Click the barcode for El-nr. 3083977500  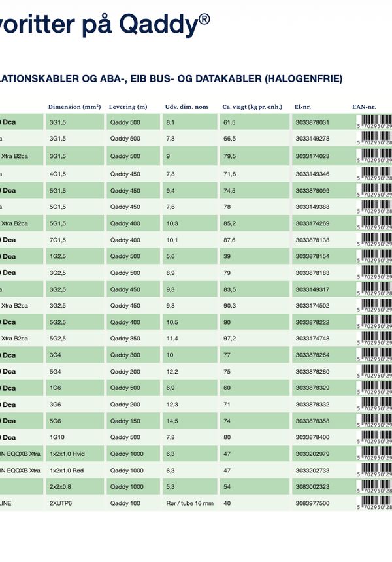[x=374, y=503]
